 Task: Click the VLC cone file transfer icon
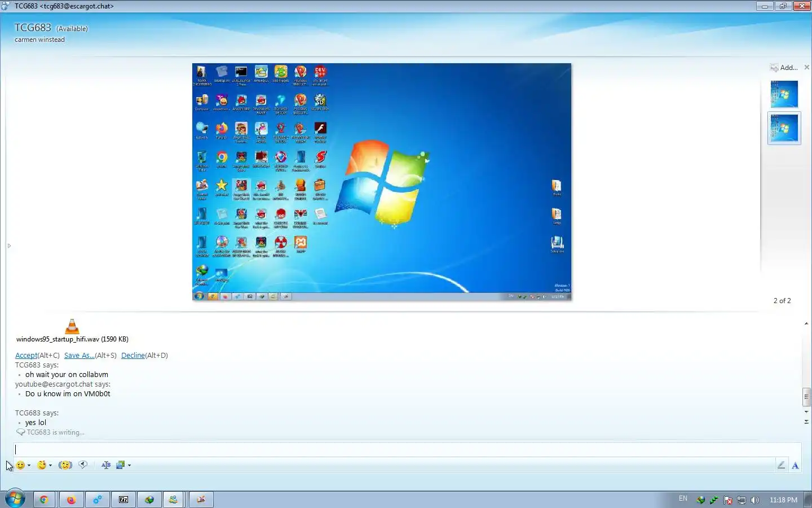(72, 326)
